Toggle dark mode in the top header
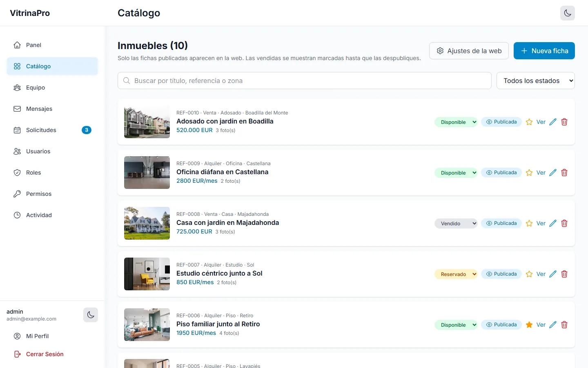 click(x=568, y=13)
